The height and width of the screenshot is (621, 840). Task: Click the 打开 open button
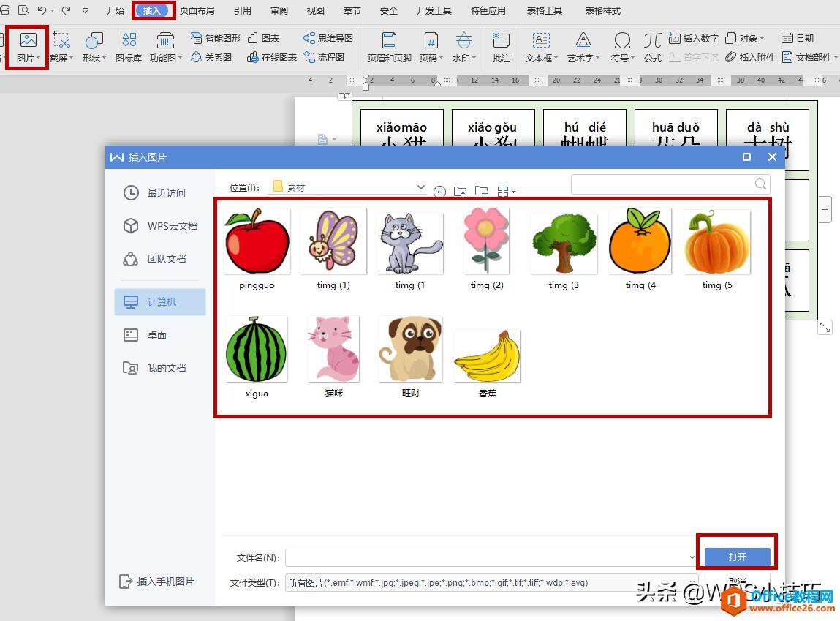[x=736, y=557]
